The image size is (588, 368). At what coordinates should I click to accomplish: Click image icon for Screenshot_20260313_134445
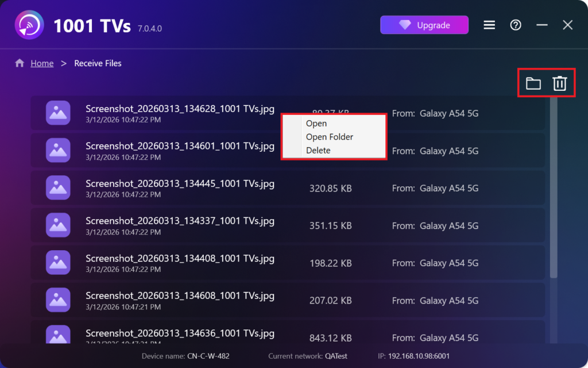click(58, 188)
